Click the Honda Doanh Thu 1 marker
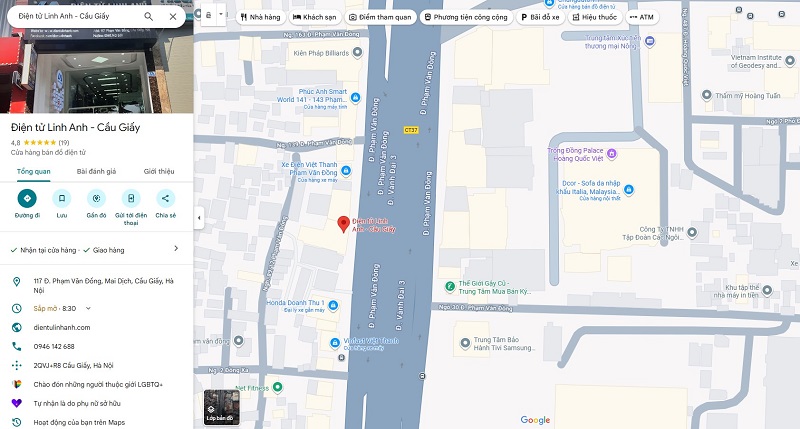The width and height of the screenshot is (800, 429). [x=333, y=305]
